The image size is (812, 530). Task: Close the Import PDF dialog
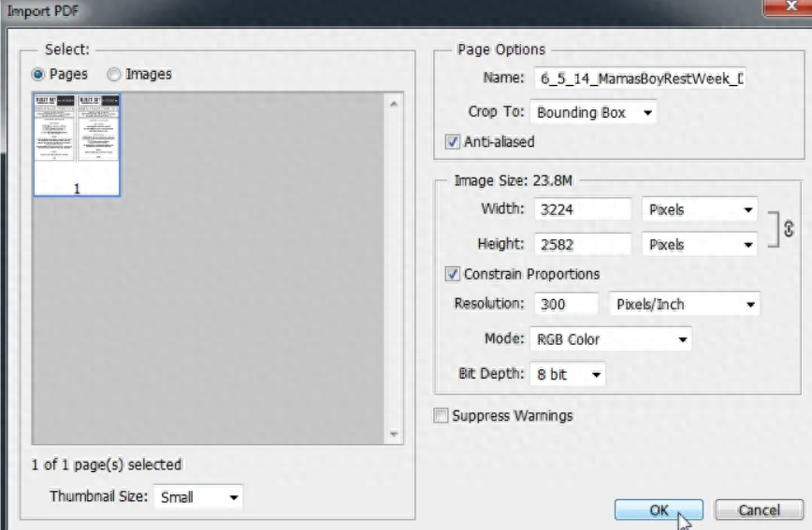click(790, 7)
